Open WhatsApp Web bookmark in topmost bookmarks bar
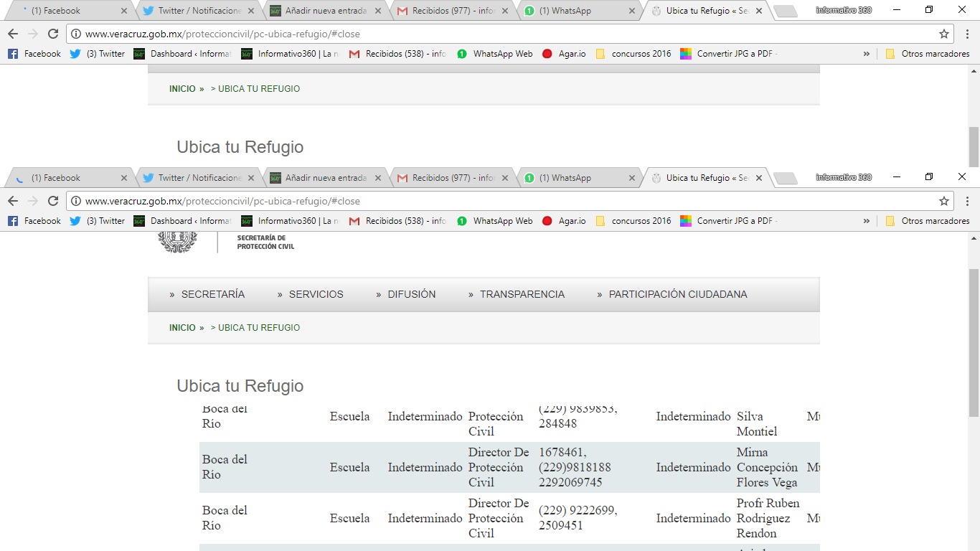 pyautogui.click(x=494, y=54)
